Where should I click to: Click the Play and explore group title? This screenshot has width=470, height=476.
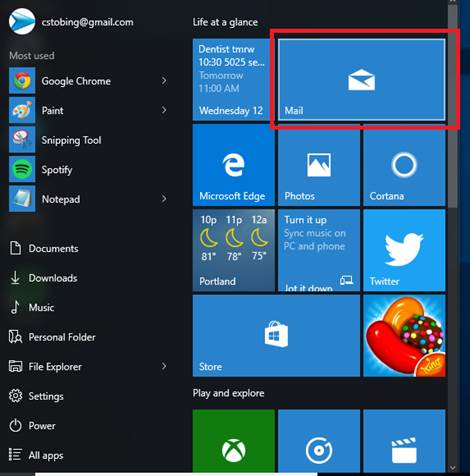[x=228, y=393]
